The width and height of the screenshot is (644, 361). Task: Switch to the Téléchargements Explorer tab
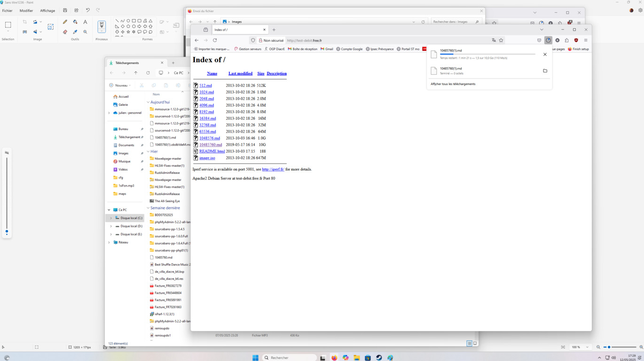[134, 63]
